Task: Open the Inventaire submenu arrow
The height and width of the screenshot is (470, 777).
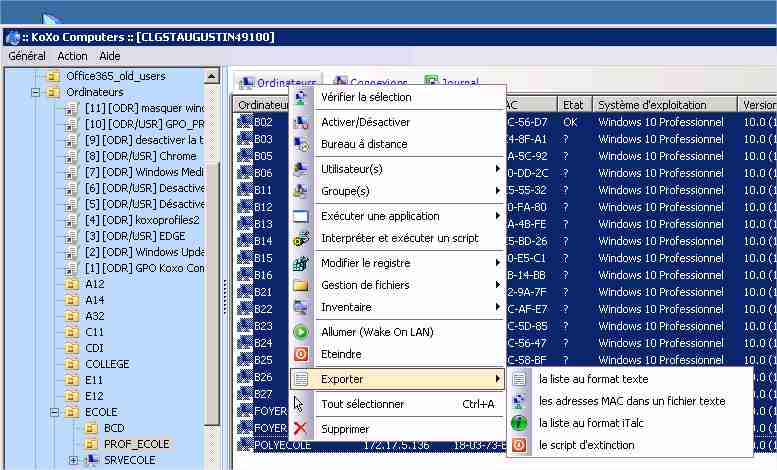Action: (x=498, y=307)
